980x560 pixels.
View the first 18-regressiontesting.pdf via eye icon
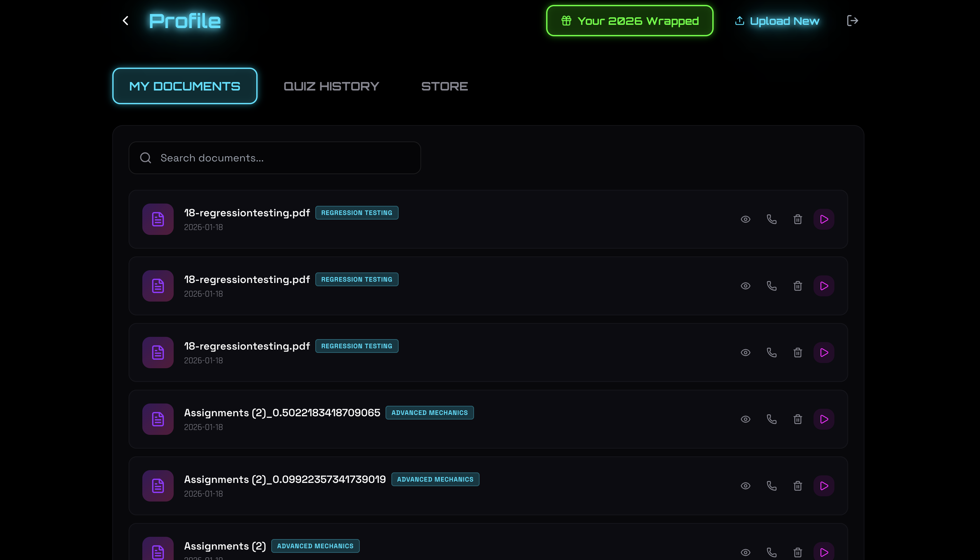[x=745, y=219]
